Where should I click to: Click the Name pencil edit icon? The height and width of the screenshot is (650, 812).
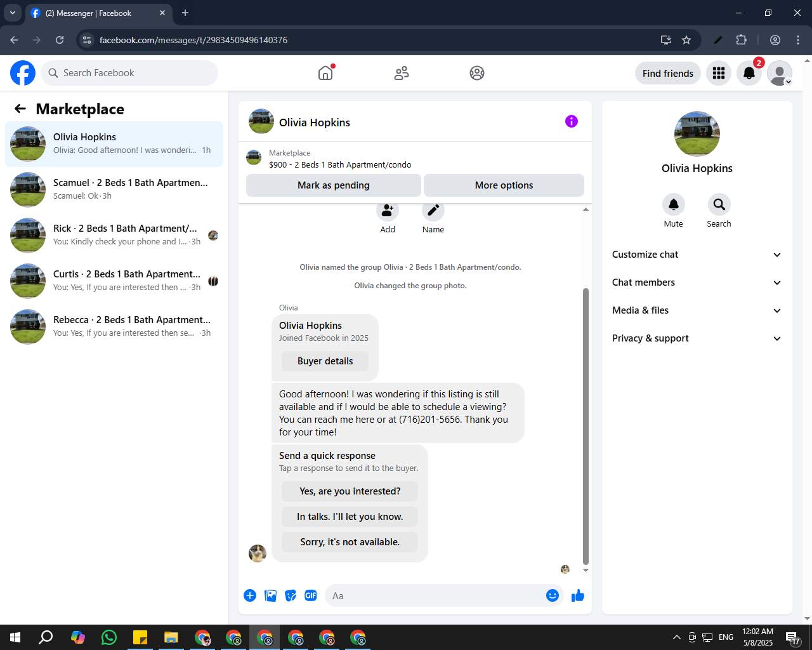point(433,211)
